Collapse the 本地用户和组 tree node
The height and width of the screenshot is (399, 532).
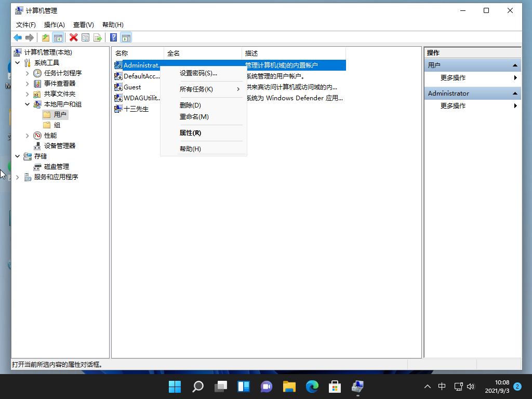[27, 104]
